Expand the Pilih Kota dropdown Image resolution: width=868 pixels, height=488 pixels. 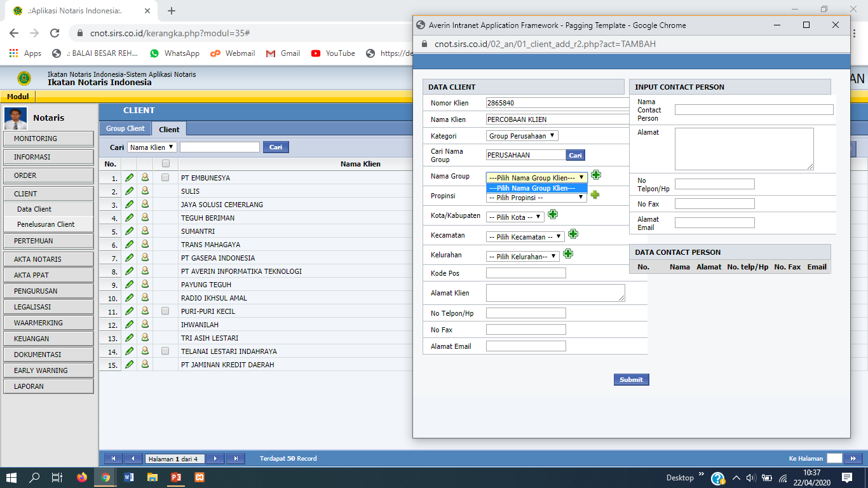point(515,217)
